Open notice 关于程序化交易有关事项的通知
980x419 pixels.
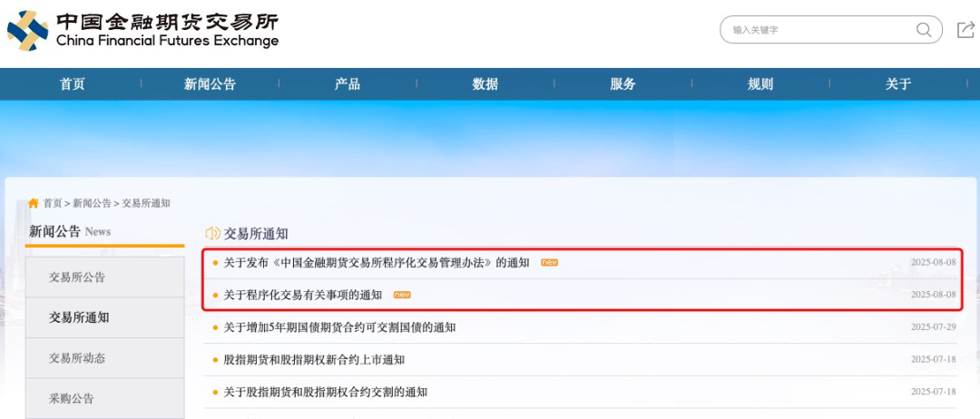coord(302,295)
